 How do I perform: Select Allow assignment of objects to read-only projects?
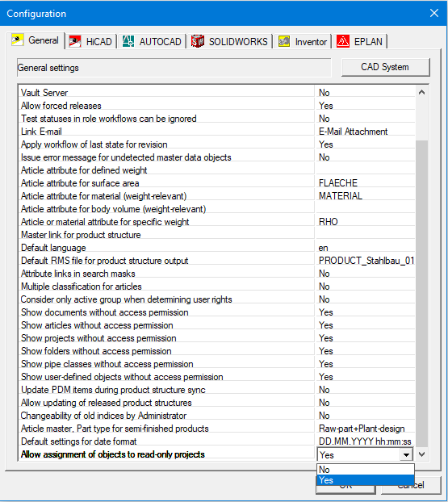click(166, 454)
